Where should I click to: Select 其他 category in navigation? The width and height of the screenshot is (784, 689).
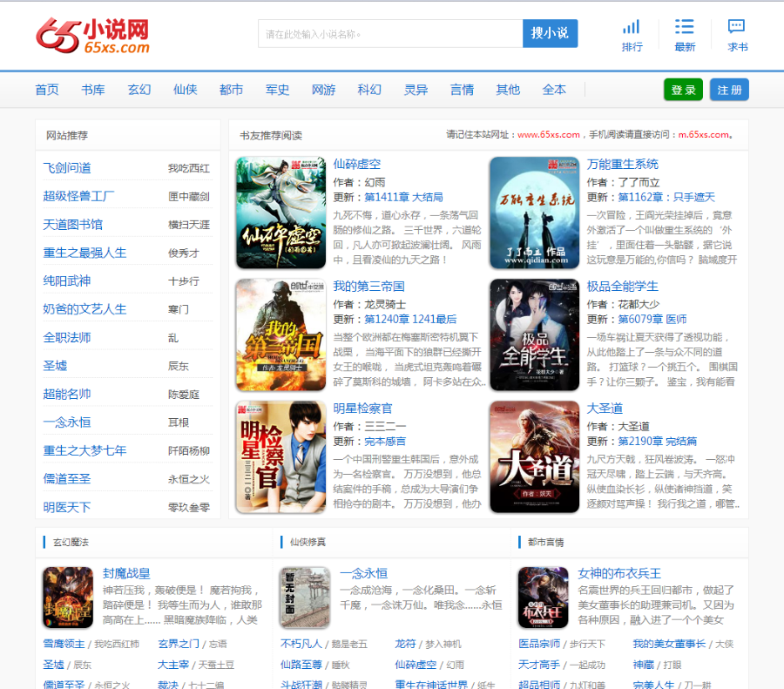point(508,90)
